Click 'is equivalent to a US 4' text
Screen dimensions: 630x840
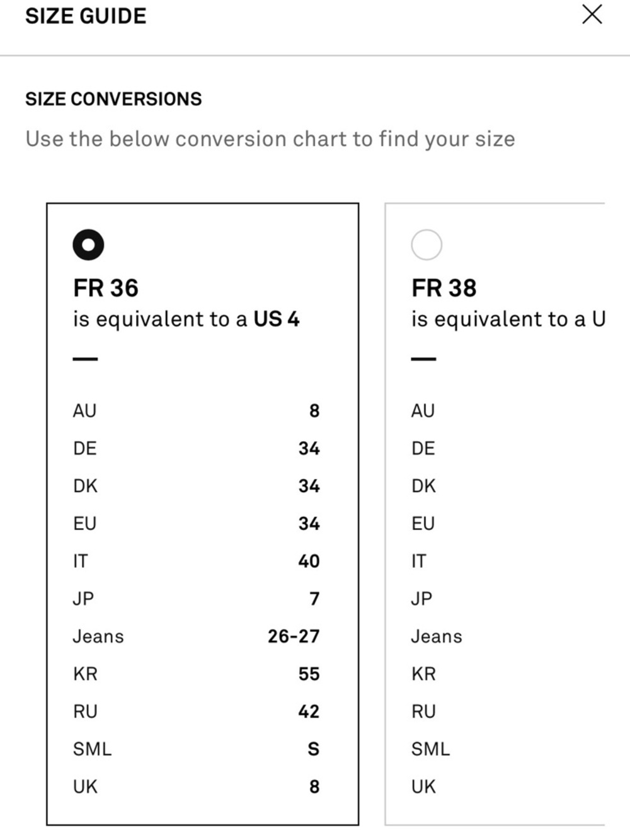pos(186,319)
